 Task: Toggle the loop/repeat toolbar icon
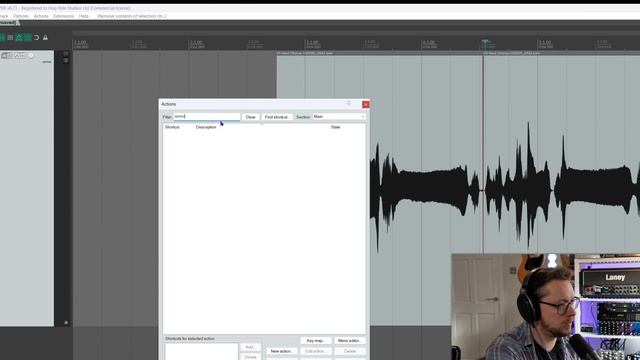36,38
